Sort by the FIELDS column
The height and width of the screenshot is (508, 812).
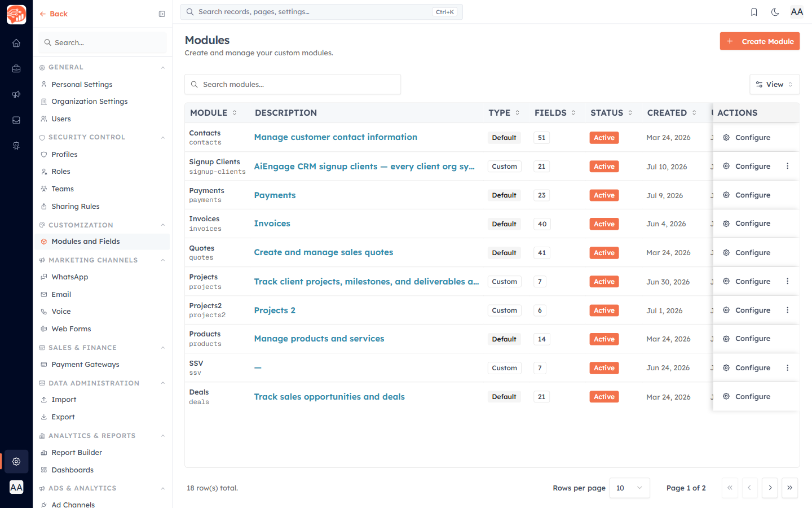pyautogui.click(x=555, y=113)
